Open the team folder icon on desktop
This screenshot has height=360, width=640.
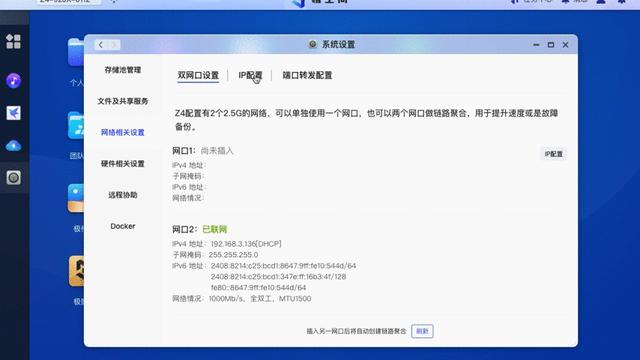click(76, 125)
